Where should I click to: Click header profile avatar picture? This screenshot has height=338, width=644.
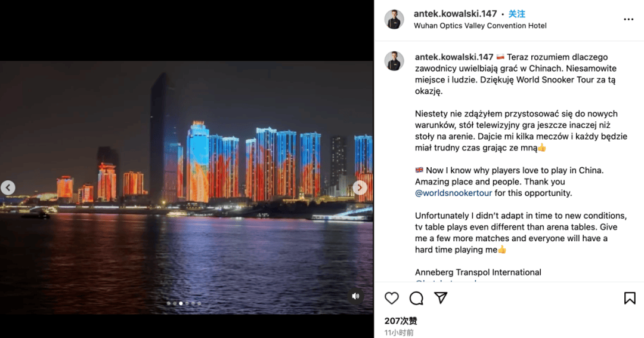pos(394,19)
